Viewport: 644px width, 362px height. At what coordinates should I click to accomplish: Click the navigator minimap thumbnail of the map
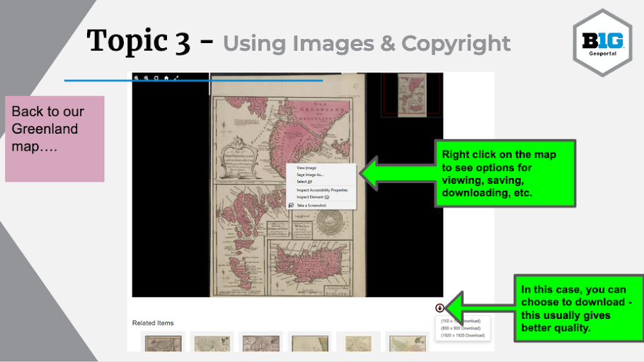(x=412, y=95)
